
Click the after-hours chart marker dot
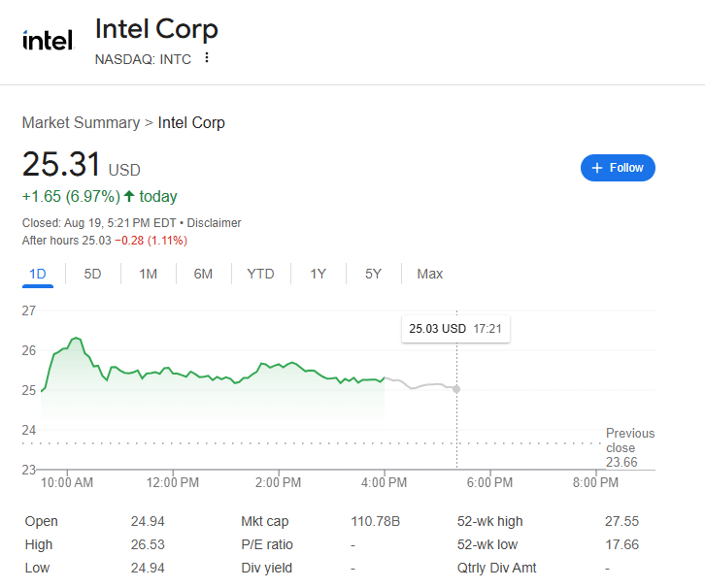[456, 389]
